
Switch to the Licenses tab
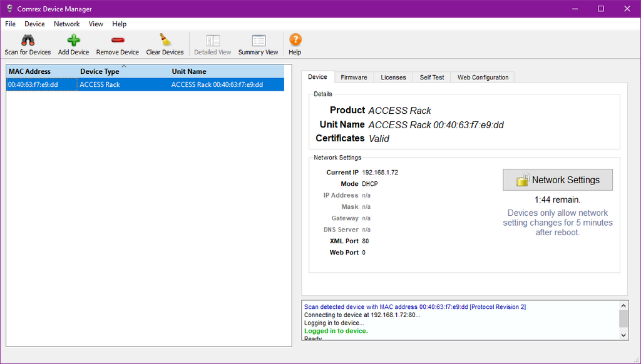click(x=393, y=77)
